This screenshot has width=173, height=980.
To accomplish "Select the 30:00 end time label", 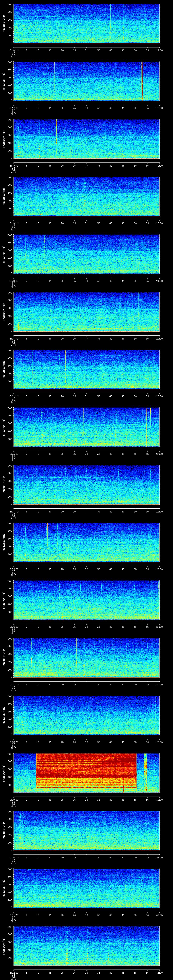I will point(159,800).
